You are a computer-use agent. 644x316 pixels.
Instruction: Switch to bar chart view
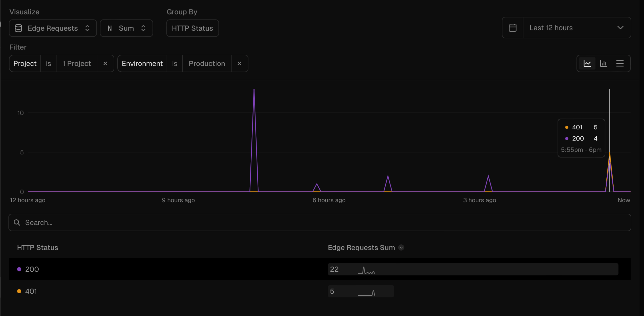click(x=603, y=63)
